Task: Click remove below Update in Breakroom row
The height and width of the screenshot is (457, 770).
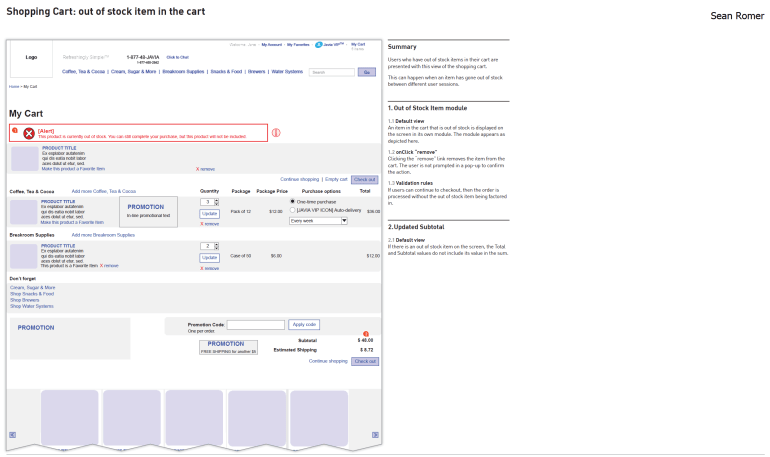Action: pyautogui.click(x=210, y=269)
